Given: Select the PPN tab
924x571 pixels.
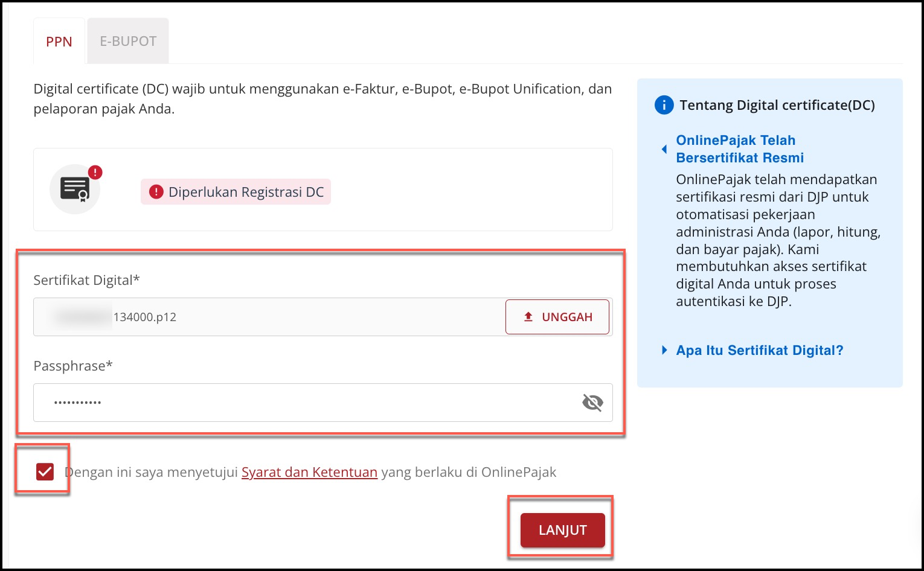Looking at the screenshot, I should tap(59, 42).
